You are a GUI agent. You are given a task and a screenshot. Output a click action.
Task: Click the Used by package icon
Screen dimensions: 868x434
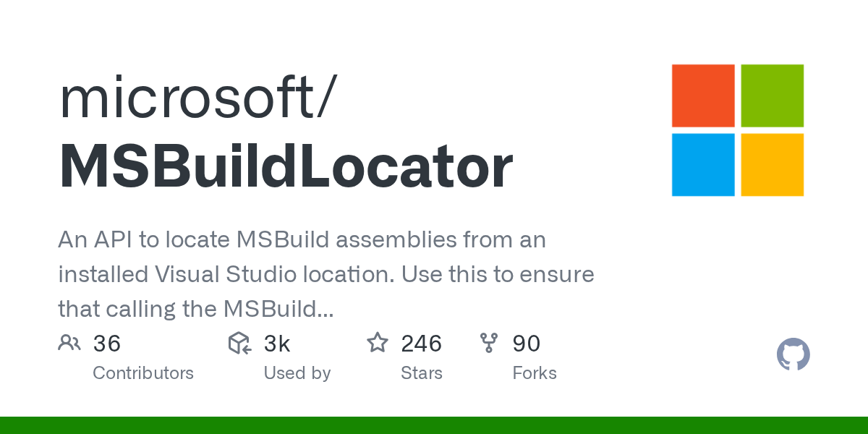click(x=239, y=343)
